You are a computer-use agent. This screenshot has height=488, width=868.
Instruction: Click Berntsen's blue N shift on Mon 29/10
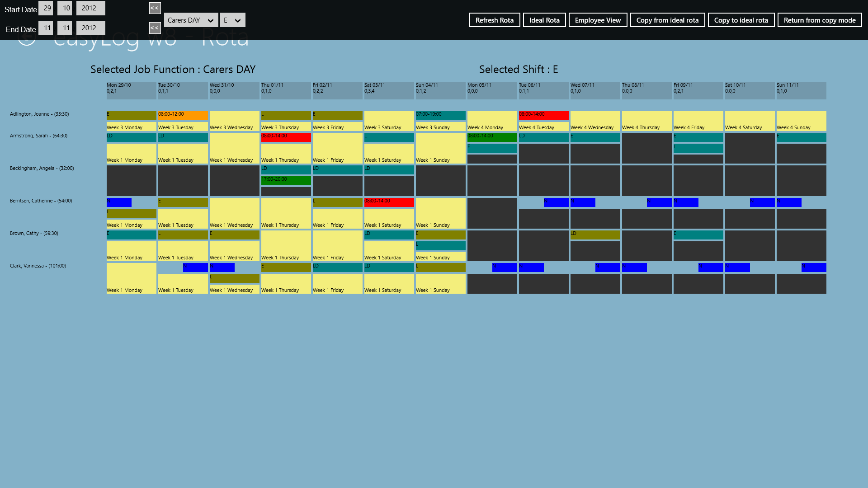coord(119,202)
